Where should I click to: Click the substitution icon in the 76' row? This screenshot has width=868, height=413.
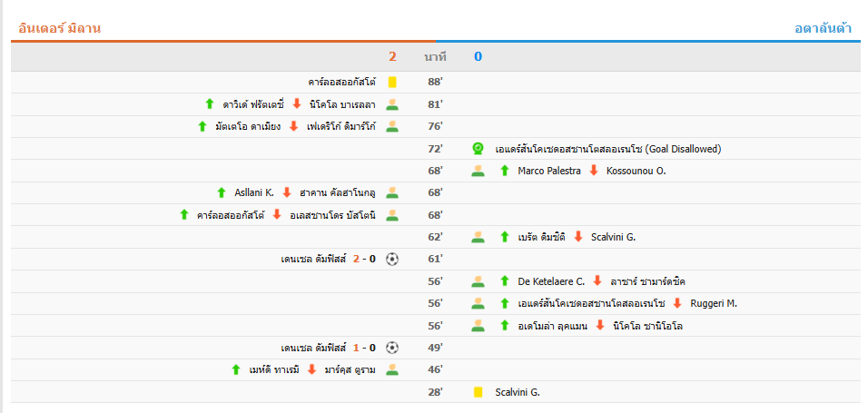click(392, 127)
